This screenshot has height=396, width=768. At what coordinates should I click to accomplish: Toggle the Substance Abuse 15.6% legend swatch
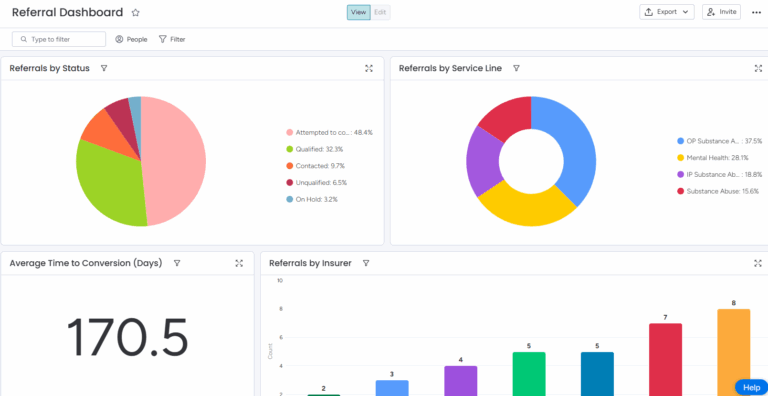pos(680,191)
